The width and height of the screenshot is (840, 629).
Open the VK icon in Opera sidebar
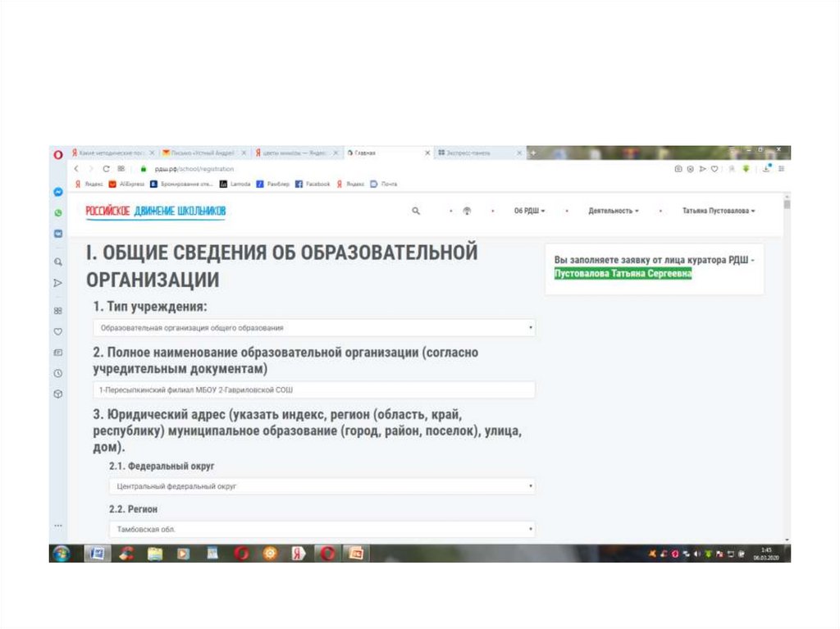pyautogui.click(x=58, y=233)
